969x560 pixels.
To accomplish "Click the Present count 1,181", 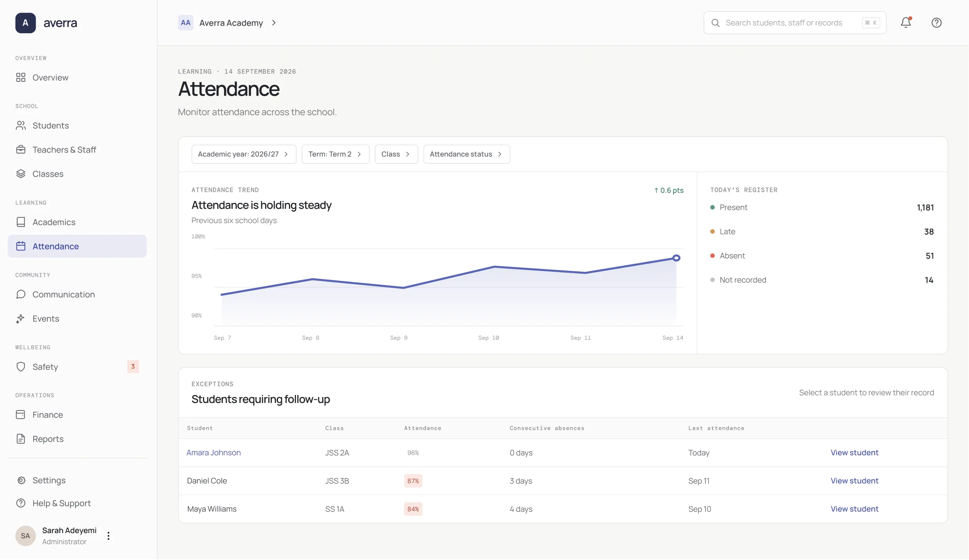I will [925, 208].
